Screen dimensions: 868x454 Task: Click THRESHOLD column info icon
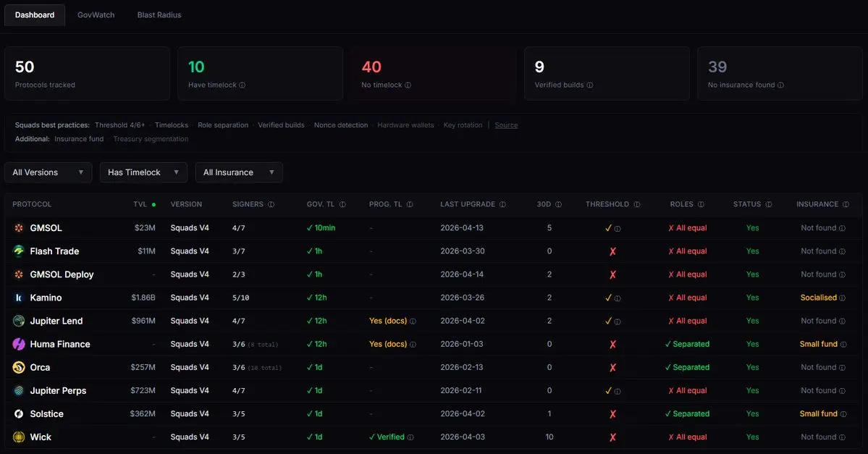coord(637,204)
